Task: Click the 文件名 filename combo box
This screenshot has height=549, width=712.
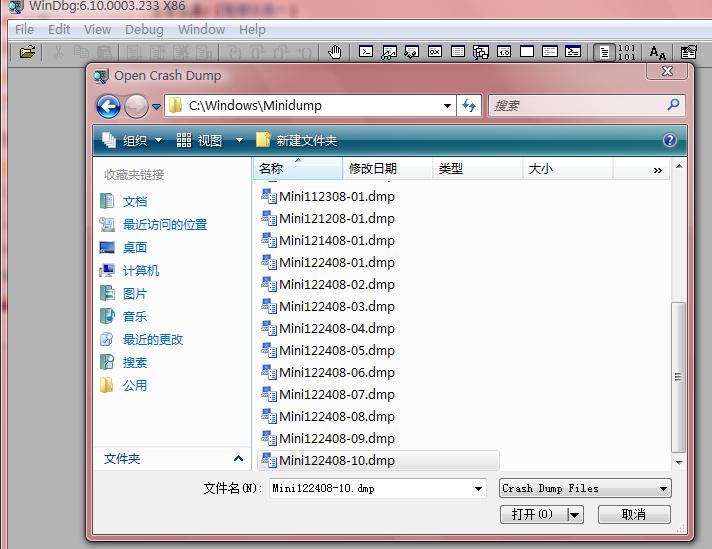Action: point(377,489)
